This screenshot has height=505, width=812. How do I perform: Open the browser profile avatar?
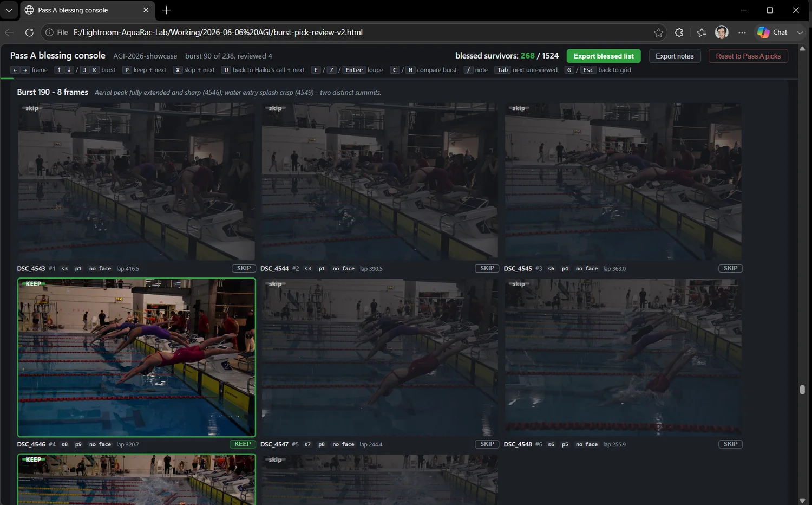click(x=722, y=33)
